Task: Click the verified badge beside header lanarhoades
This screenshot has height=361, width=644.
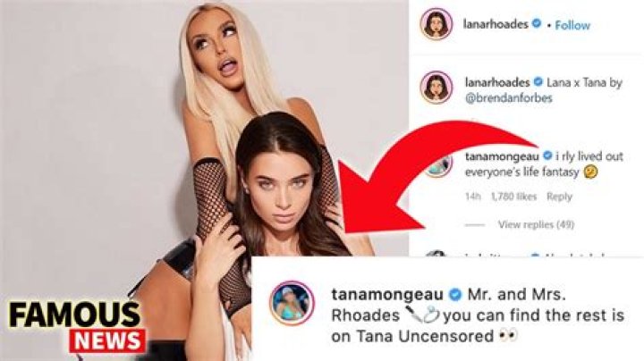Action: [x=537, y=24]
